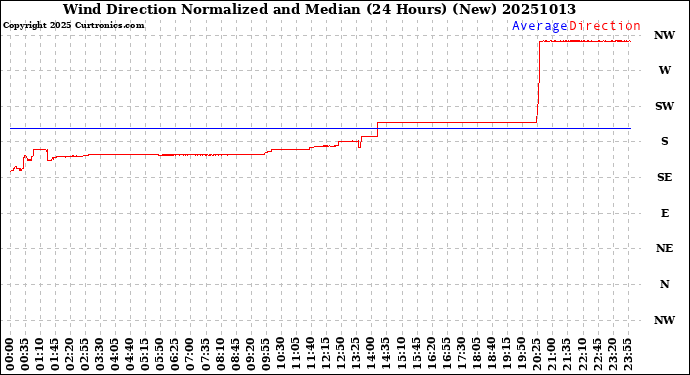The height and width of the screenshot is (375, 690).
Task: Click the '02:55' time axis label
Action: pos(85,354)
